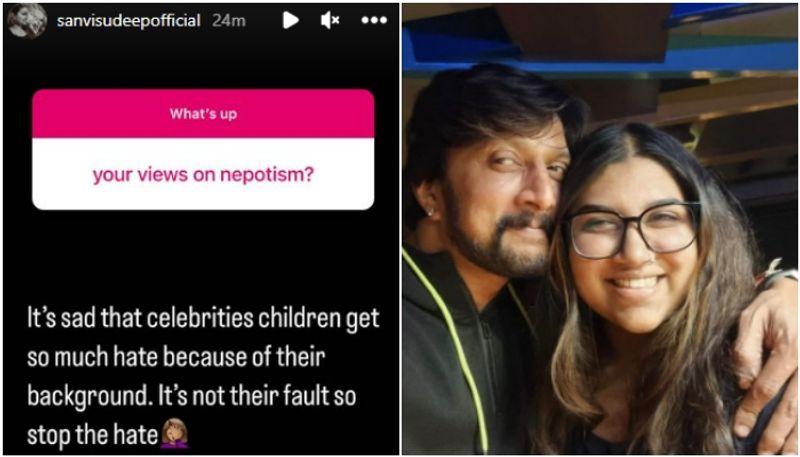
Task: Visit the sanvisudeepofficial username link
Action: tap(129, 21)
